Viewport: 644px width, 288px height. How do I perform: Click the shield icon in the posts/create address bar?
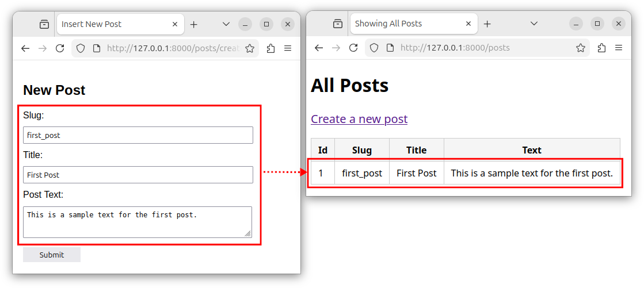coord(81,48)
